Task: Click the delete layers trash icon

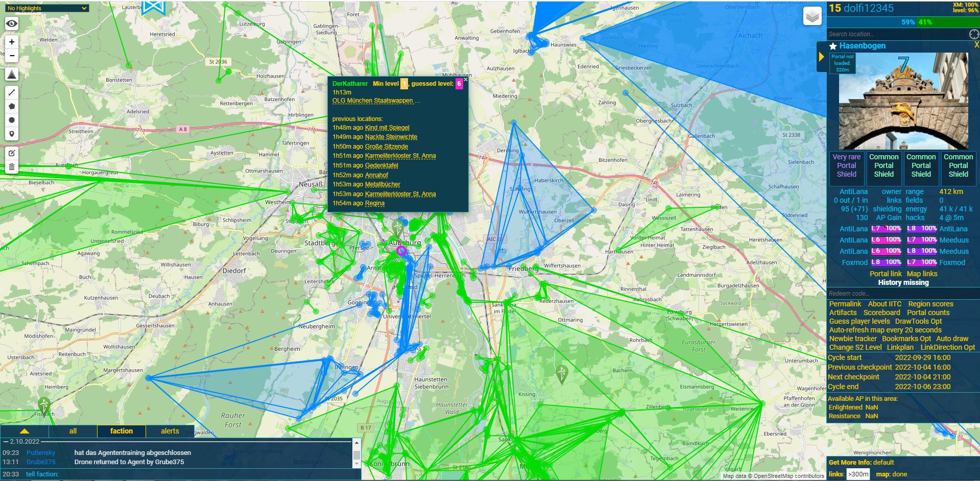Action: (x=12, y=166)
